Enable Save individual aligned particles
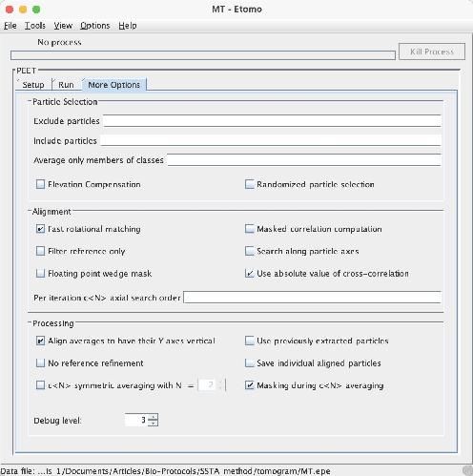 250,362
